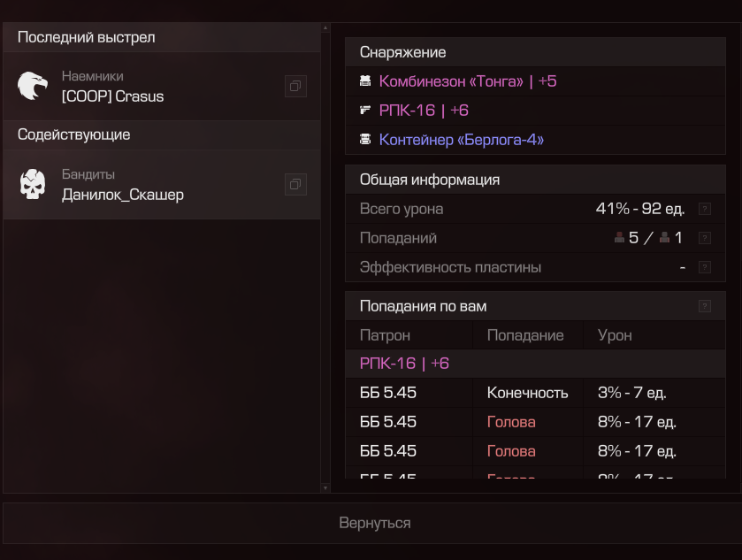This screenshot has height=560, width=742.
Task: Select the [COOP] Crasus last shot entry
Action: [x=162, y=86]
